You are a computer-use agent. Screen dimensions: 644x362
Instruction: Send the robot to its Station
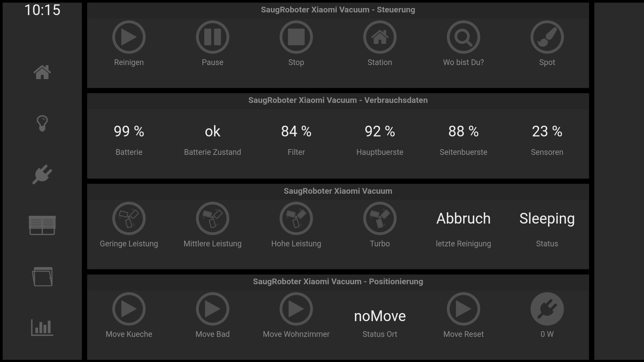click(x=380, y=37)
